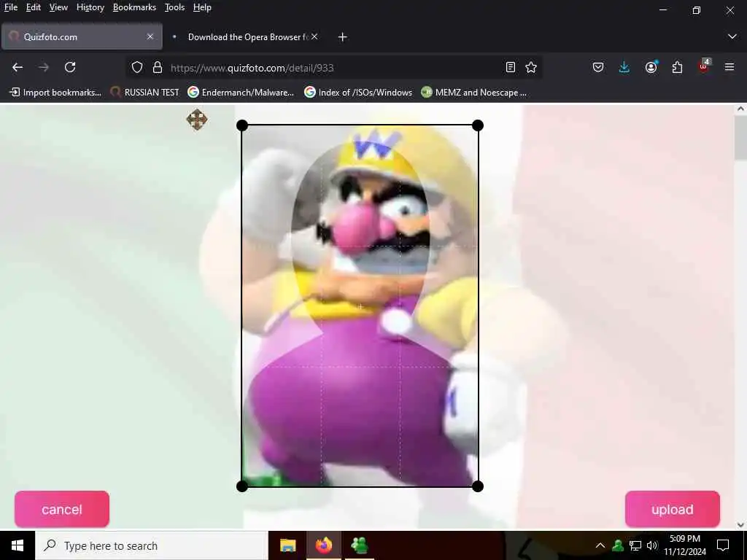Close the Quizfoto.com tab
747x560 pixels.
click(150, 36)
